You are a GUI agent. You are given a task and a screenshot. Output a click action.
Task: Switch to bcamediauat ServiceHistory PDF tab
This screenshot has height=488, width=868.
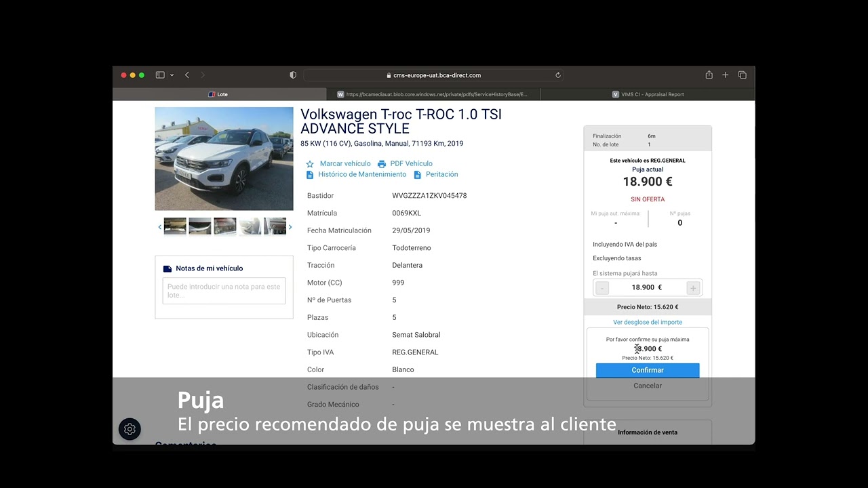[433, 94]
